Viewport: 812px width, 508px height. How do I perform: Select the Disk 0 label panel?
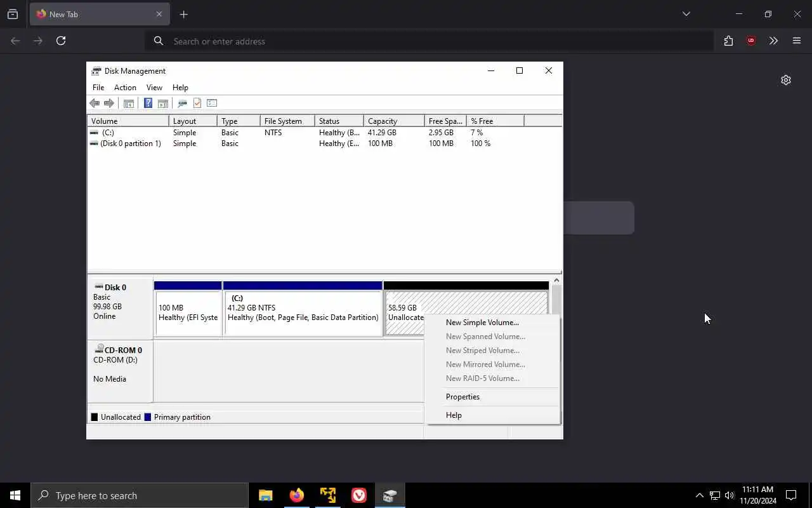click(x=121, y=309)
